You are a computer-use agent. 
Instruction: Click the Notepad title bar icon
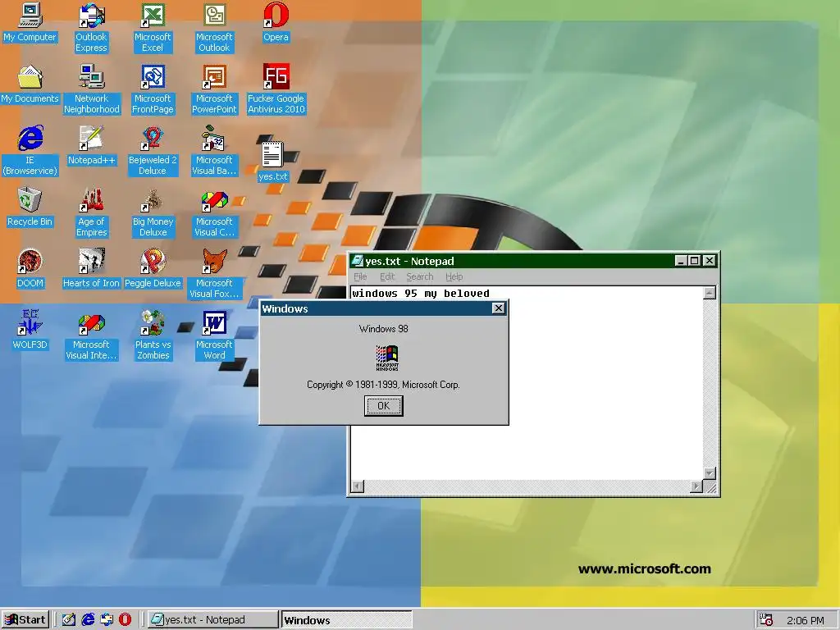[x=358, y=261]
